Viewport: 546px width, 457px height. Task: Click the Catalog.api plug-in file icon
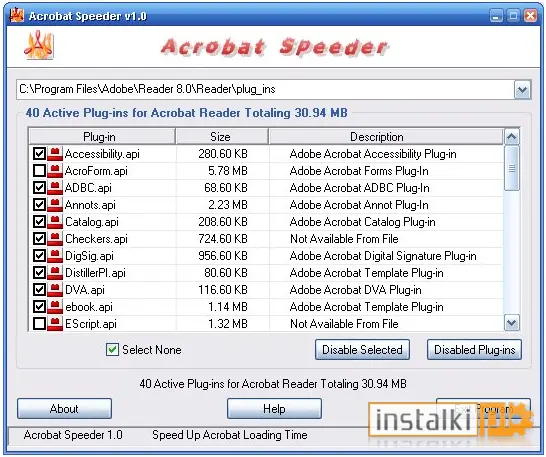(55, 222)
